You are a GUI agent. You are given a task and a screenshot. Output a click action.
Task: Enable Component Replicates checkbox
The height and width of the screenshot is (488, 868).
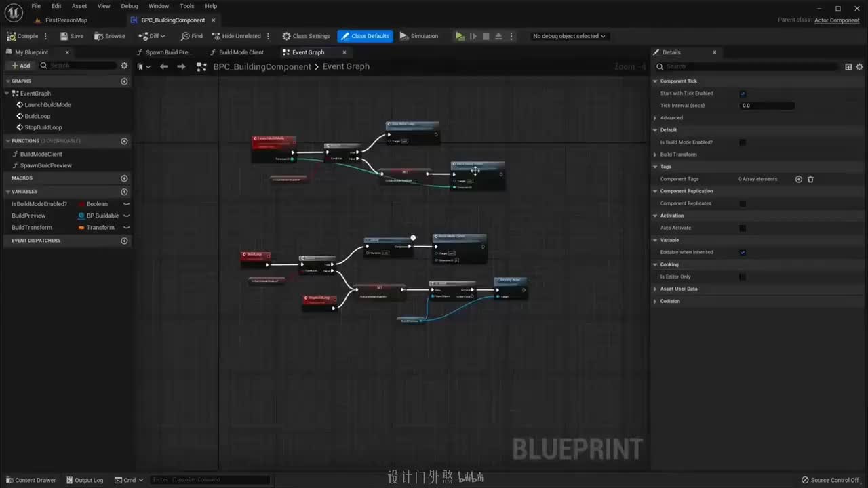click(743, 203)
